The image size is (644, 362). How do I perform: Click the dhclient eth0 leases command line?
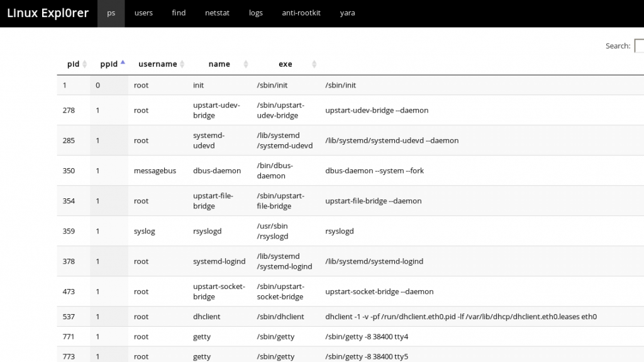tap(461, 317)
